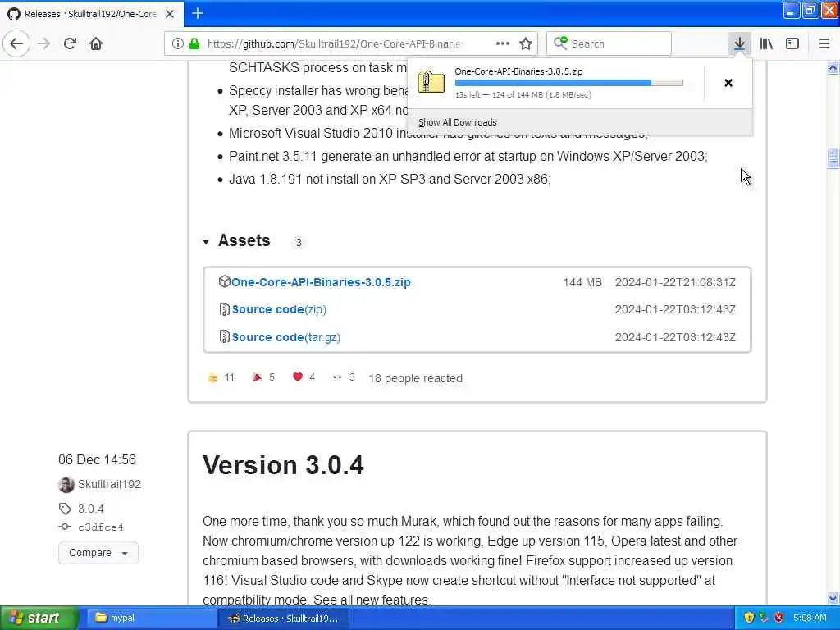Image resolution: width=840 pixels, height=630 pixels.
Task: Open the page actions three-dots menu
Action: (503, 43)
